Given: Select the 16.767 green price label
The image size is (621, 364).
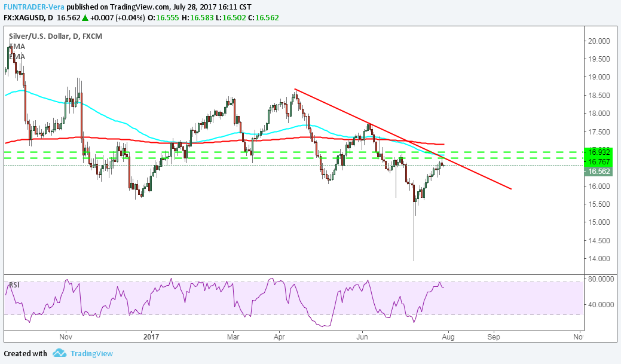Looking at the screenshot, I should pyautogui.click(x=598, y=161).
